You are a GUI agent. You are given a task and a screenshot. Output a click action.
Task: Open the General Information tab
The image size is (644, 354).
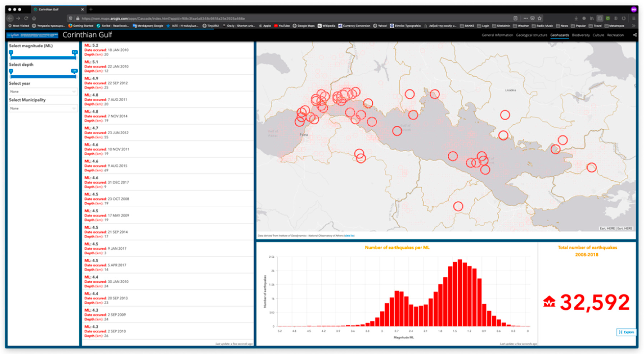497,35
